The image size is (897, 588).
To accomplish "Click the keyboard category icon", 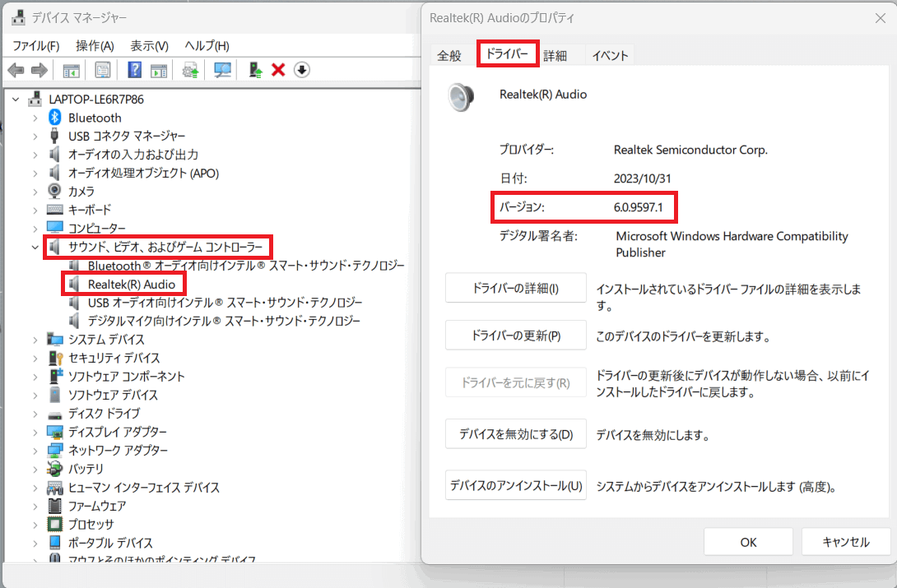I will [55, 209].
